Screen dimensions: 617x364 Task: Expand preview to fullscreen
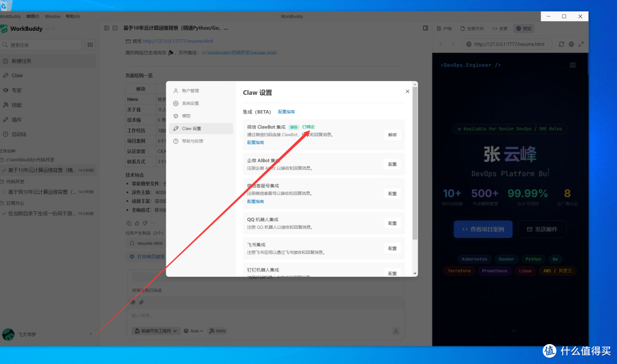pyautogui.click(x=581, y=45)
